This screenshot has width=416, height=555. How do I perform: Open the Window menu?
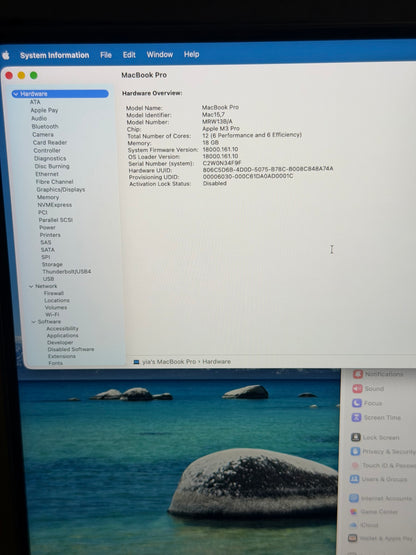tap(160, 55)
